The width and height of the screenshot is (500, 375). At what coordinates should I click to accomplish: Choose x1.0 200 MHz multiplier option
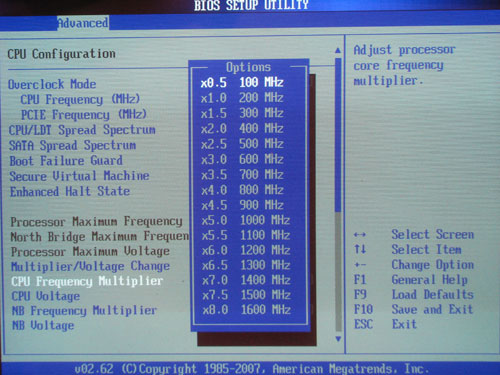[242, 98]
